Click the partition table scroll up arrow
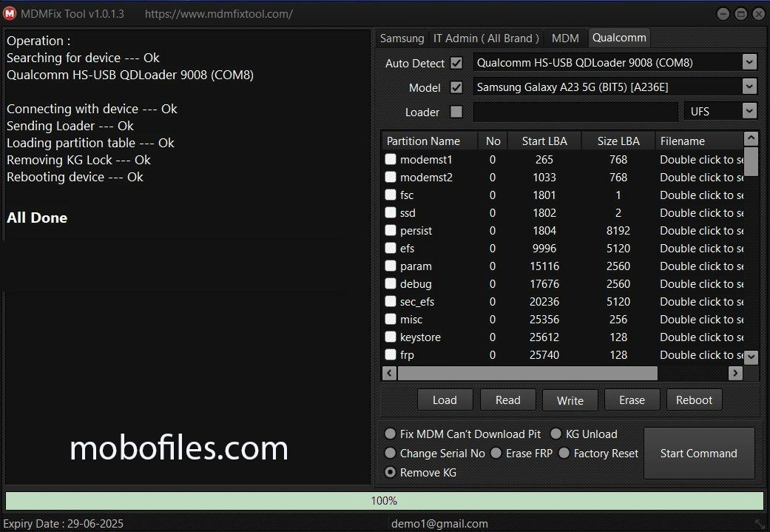 [751, 138]
